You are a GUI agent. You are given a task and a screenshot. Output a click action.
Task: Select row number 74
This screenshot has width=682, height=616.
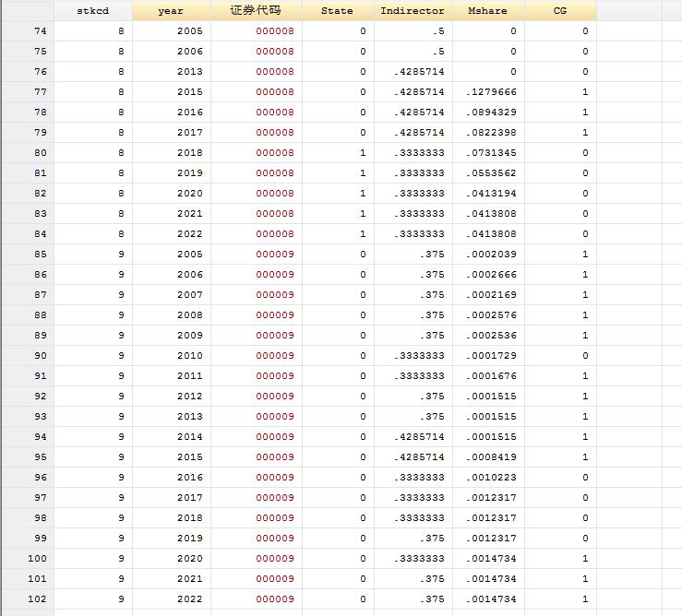28,30
